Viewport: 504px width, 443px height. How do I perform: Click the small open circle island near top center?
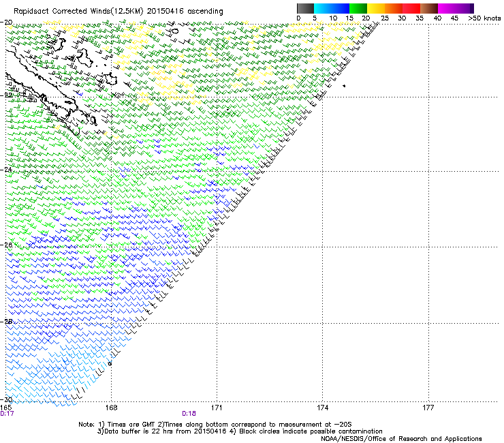tap(176, 31)
